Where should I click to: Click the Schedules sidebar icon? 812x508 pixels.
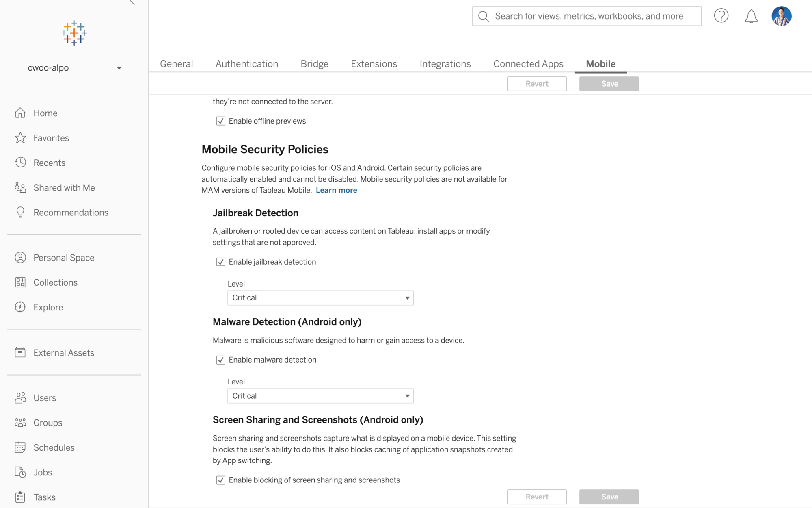[20, 448]
